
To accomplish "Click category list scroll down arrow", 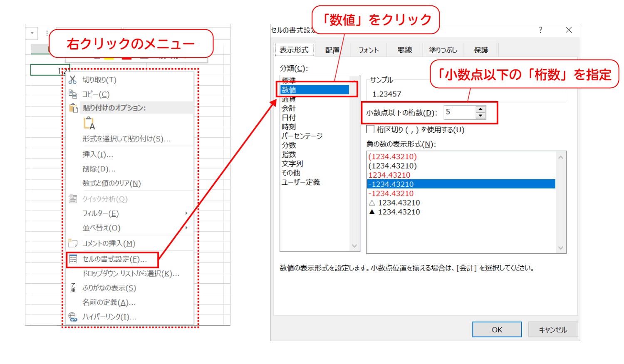I will pyautogui.click(x=354, y=246).
